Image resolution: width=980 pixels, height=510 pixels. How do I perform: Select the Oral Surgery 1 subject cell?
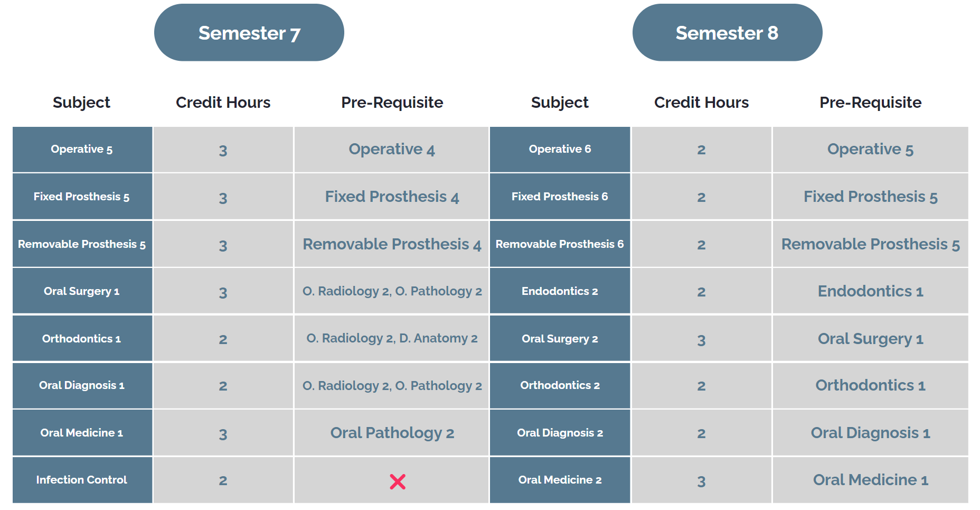coord(82,291)
